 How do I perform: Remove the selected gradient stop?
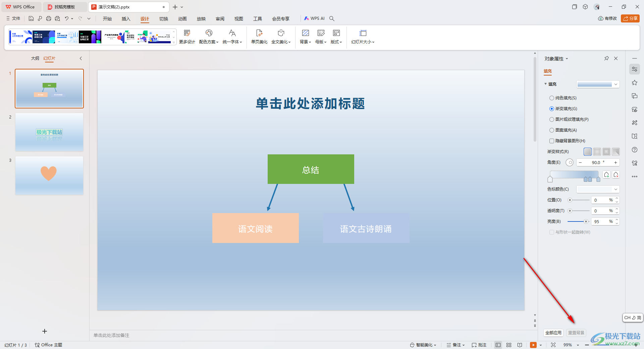pyautogui.click(x=616, y=174)
